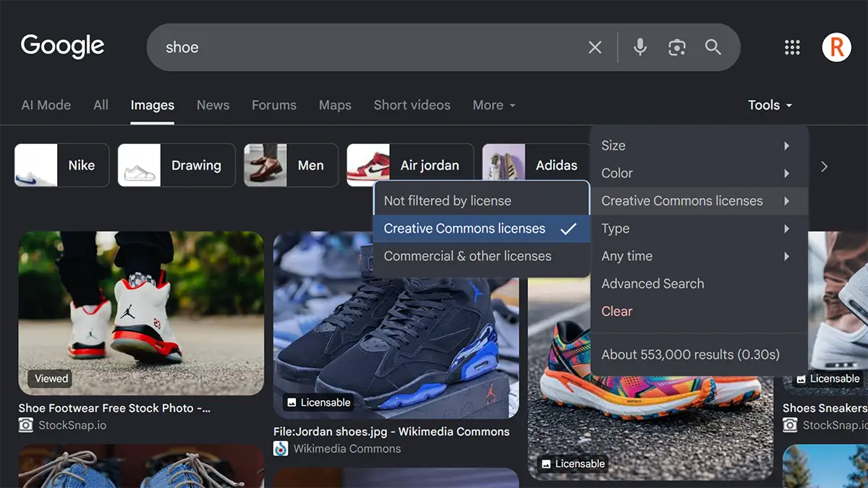This screenshot has height=488, width=868.
Task: Open Creative Commons licenses submenu in Tools
Action: [699, 201]
